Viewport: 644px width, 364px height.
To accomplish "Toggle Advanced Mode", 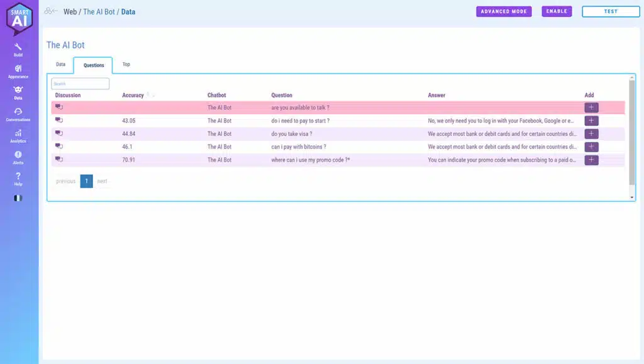I will click(504, 11).
